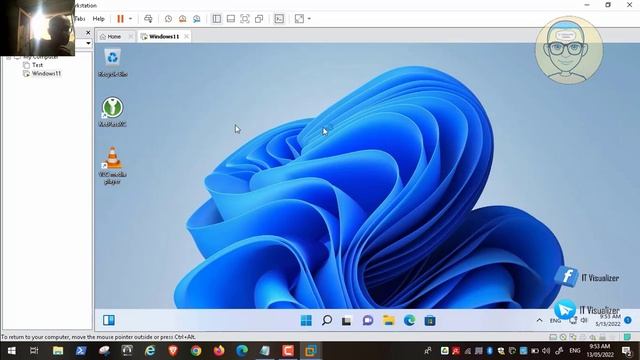Open Search on the guest taskbar
The width and height of the screenshot is (640, 360).
(327, 320)
